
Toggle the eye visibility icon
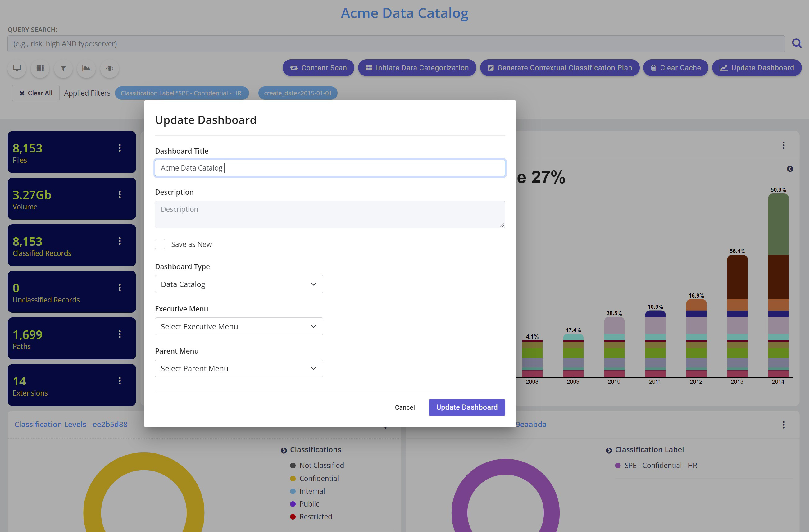(109, 68)
